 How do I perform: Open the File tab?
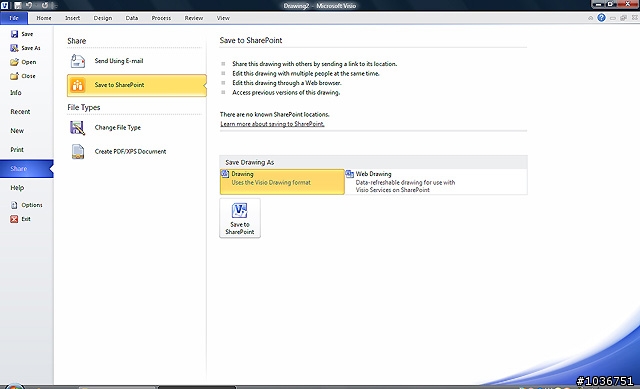point(14,18)
